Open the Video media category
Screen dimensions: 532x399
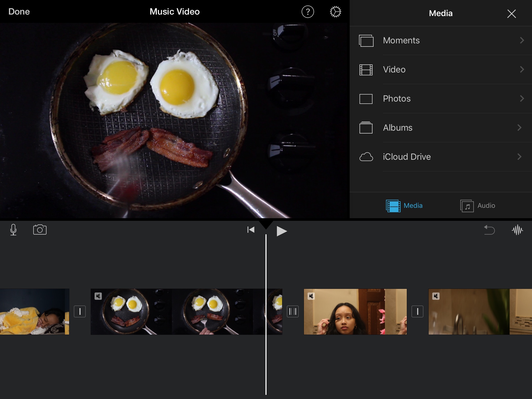coord(394,69)
